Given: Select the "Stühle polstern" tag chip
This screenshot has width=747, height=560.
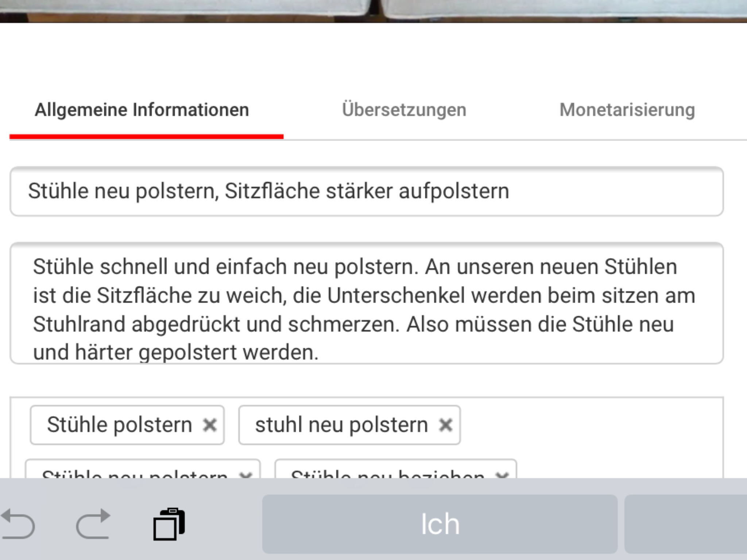Looking at the screenshot, I should (119, 425).
